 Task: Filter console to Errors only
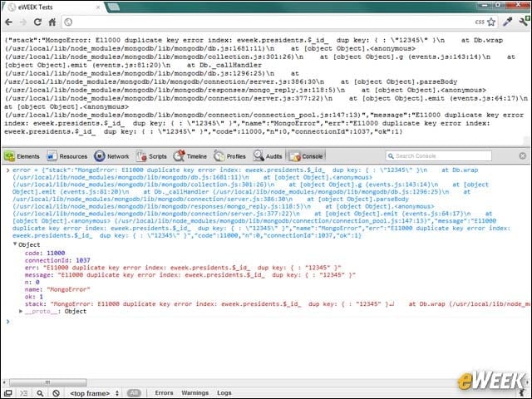164,393
